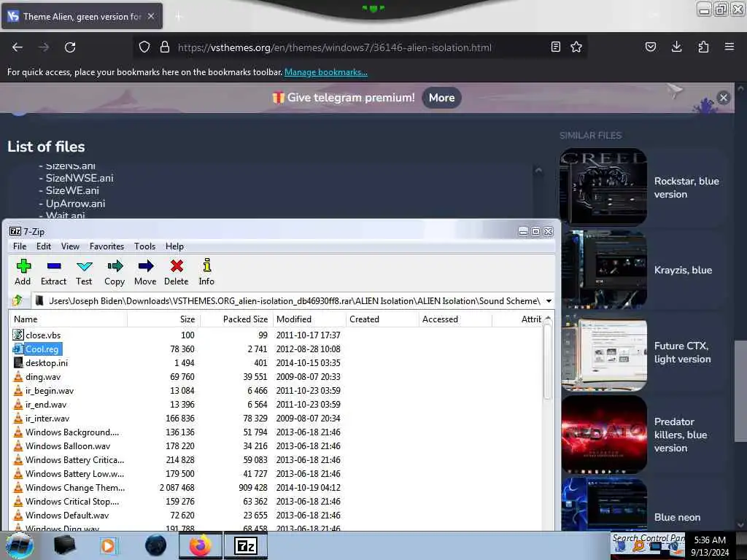Screen dimensions: 747x560
Task: Open Firefox extensions menu
Action: pos(703,47)
